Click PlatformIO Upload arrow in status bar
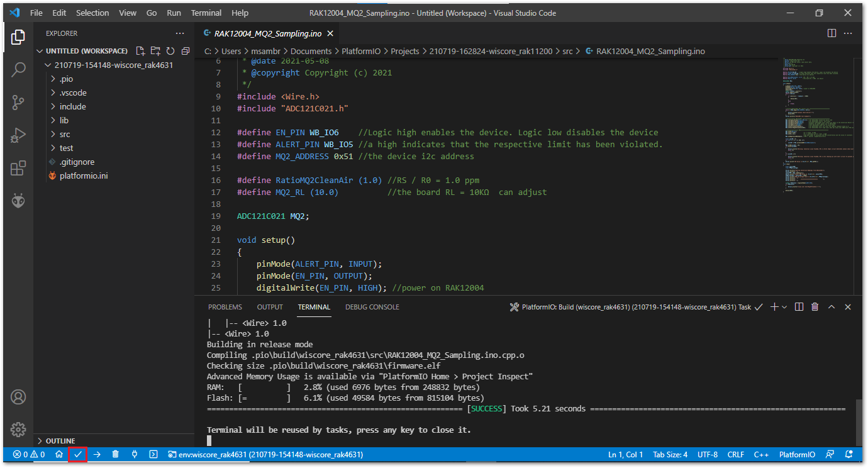This screenshot has width=868, height=468. [x=97, y=454]
